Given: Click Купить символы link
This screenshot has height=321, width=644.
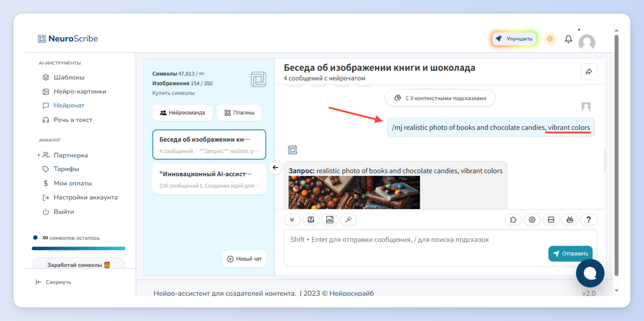Looking at the screenshot, I should coord(173,93).
